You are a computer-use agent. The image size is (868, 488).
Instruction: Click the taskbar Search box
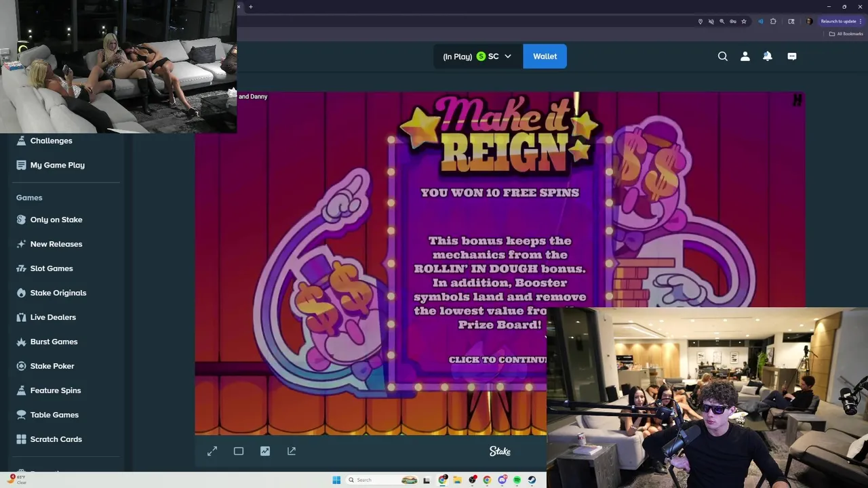pyautogui.click(x=382, y=480)
